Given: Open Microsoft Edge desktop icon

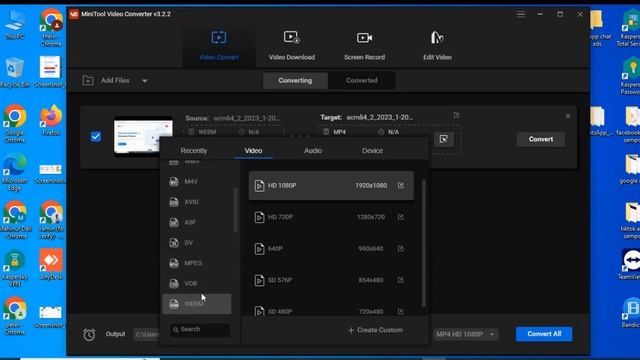Looking at the screenshot, I should [15, 172].
